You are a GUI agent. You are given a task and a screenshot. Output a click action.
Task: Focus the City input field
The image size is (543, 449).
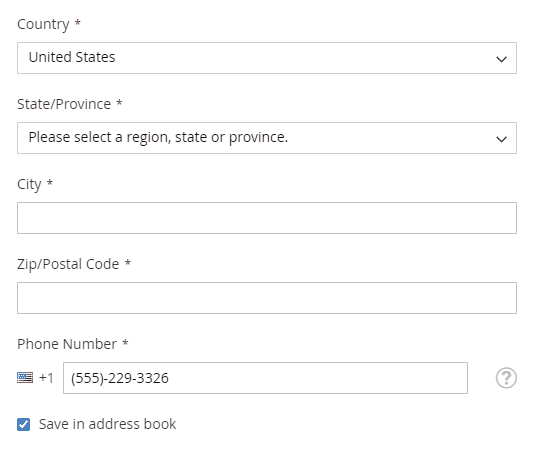tap(267, 218)
